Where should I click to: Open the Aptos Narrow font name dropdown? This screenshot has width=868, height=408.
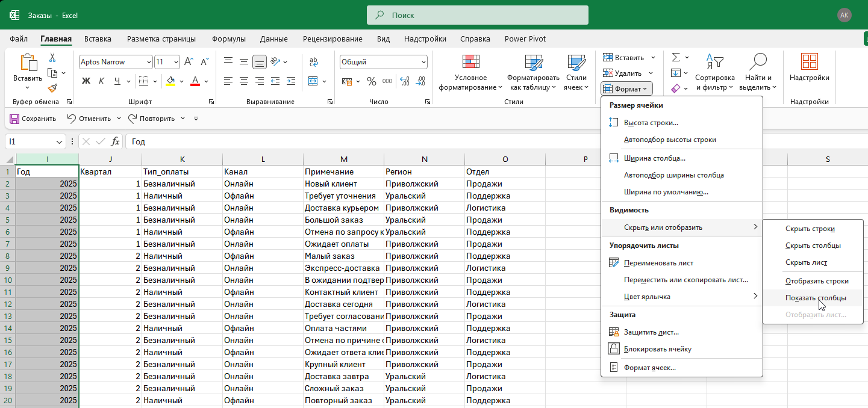point(149,62)
